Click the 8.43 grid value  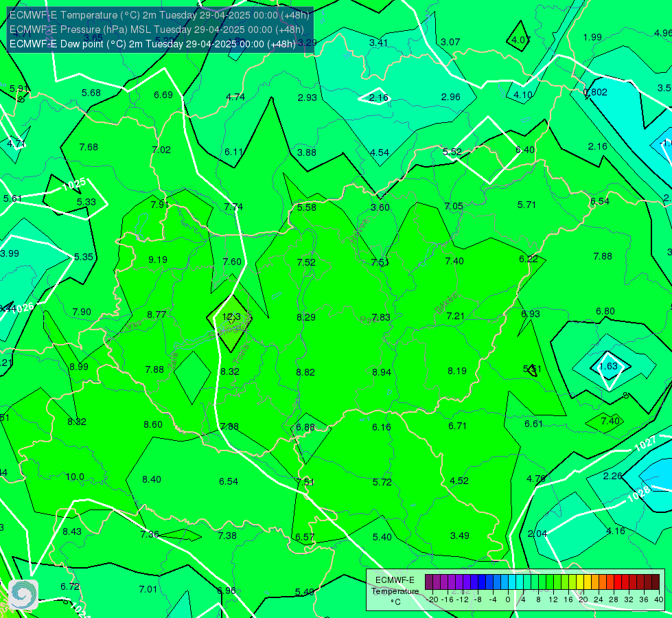[x=72, y=531]
